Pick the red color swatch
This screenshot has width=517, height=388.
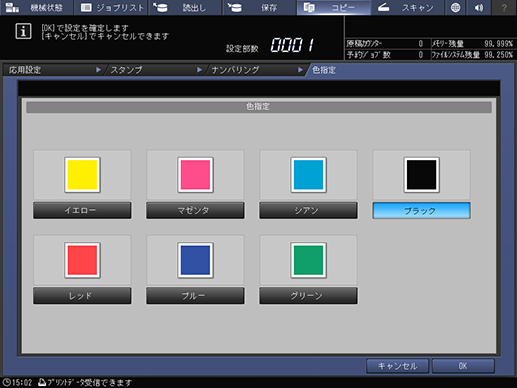point(82,260)
